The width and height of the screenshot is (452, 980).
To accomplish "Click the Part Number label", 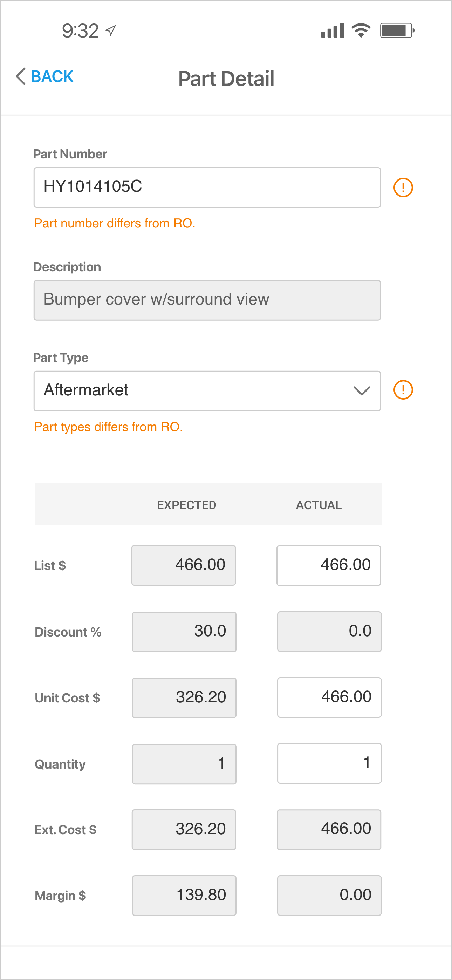I will tap(70, 154).
